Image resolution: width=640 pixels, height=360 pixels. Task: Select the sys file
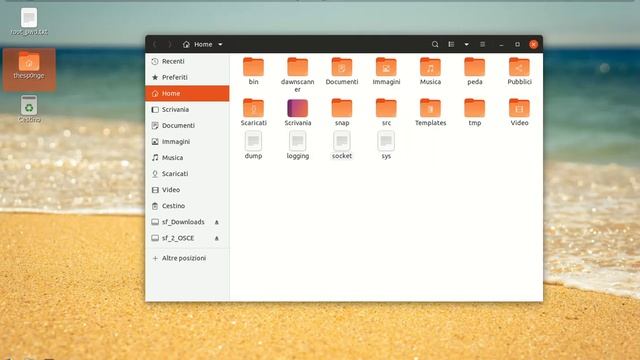386,141
